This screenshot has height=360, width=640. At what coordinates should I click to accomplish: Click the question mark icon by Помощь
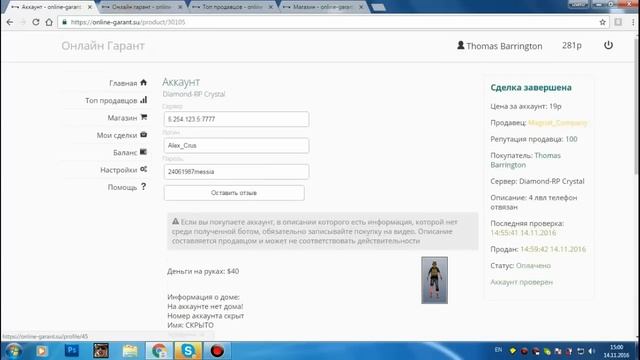143,187
